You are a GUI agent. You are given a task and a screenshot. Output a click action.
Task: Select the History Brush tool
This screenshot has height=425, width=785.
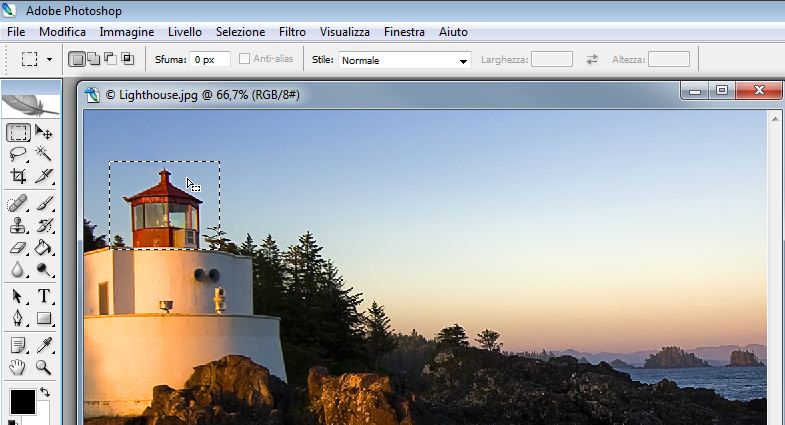44,225
